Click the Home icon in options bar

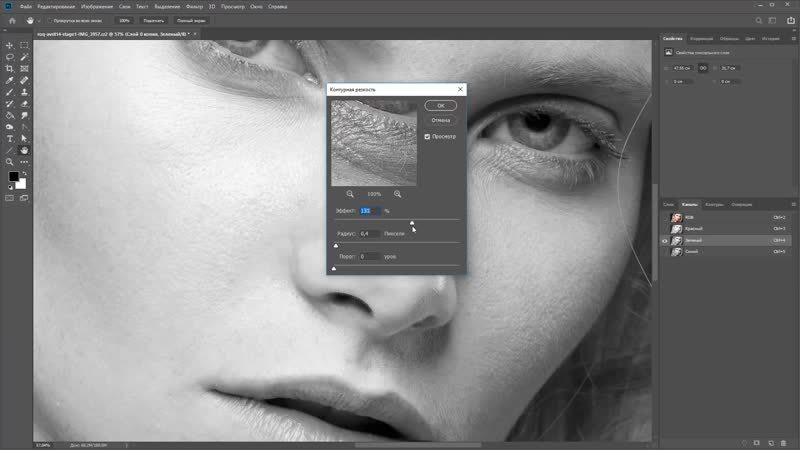coord(10,20)
